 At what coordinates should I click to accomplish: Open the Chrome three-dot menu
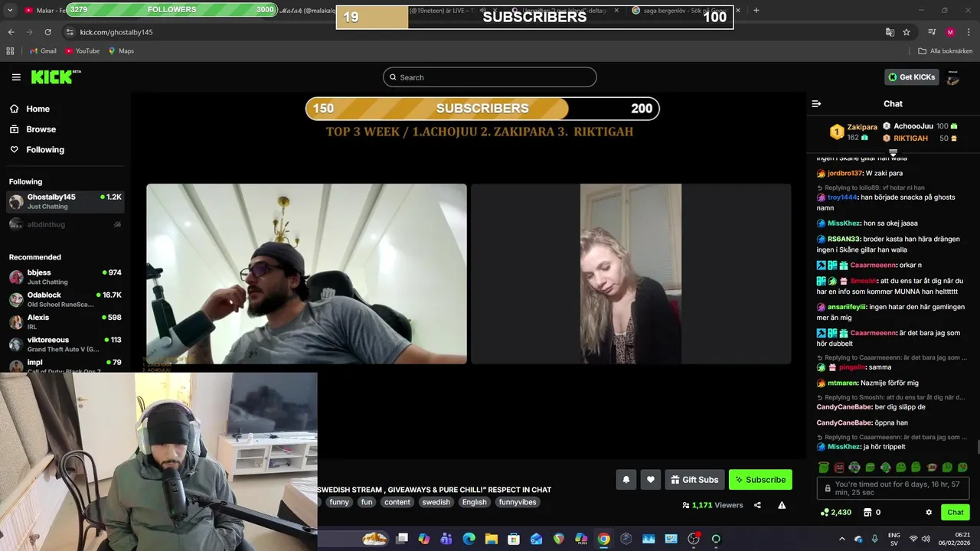point(969,32)
